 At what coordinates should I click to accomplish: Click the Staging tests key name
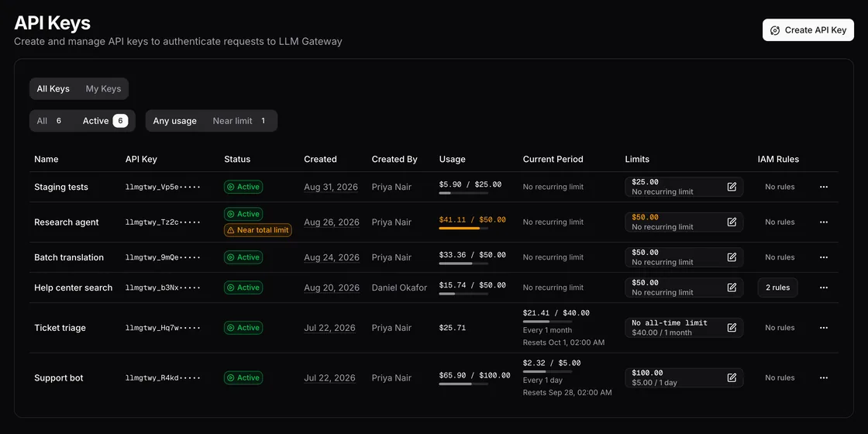pos(61,187)
